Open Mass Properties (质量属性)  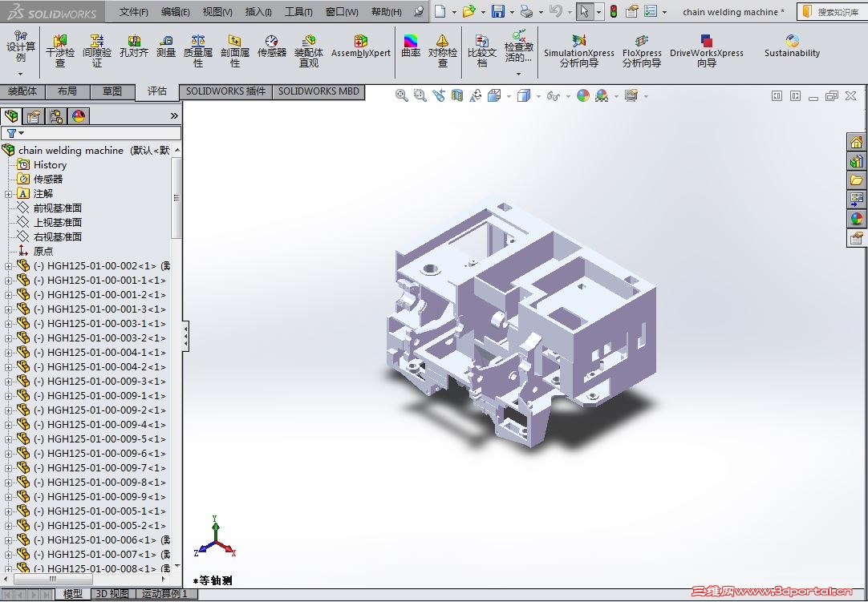pos(198,51)
